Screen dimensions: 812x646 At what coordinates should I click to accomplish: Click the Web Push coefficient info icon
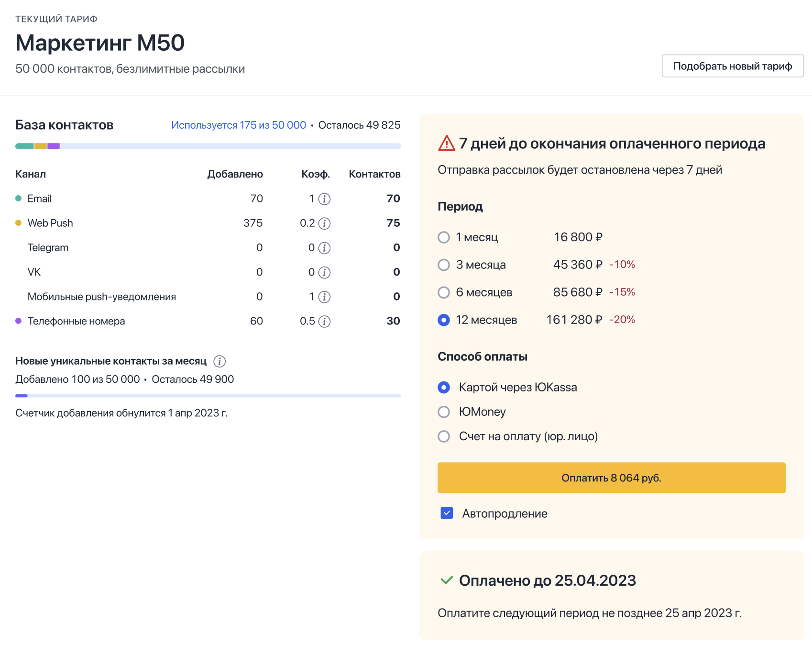coord(324,223)
